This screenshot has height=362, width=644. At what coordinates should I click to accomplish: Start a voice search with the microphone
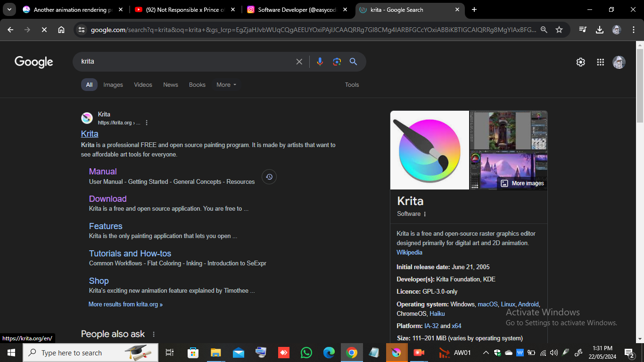320,62
